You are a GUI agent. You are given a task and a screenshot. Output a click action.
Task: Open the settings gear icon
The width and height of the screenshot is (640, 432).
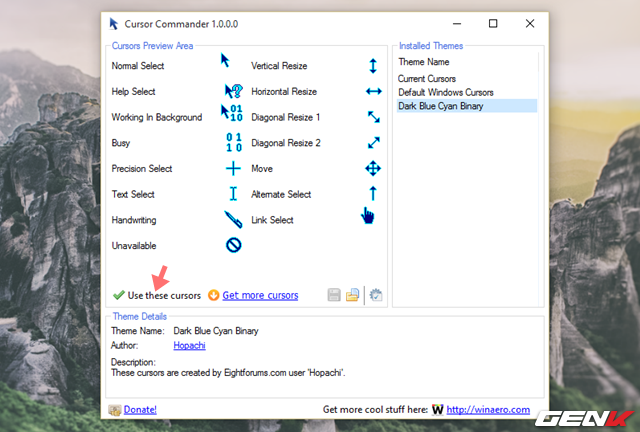(x=376, y=295)
